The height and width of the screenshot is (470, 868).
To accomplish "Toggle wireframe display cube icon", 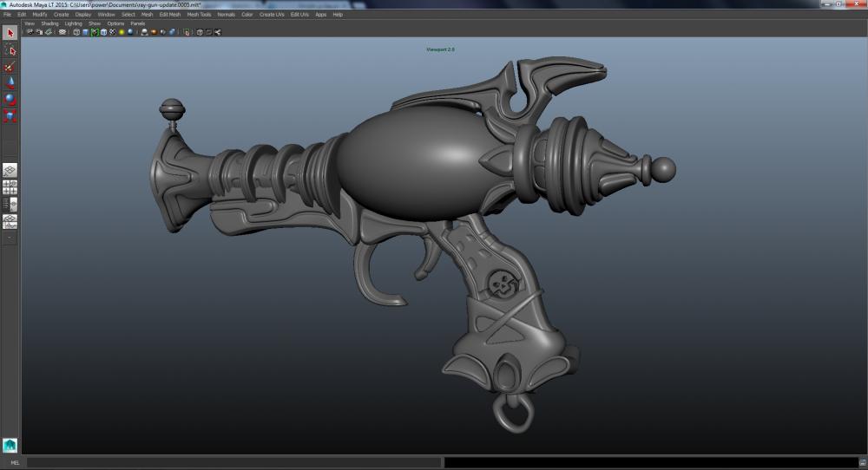I will (76, 32).
